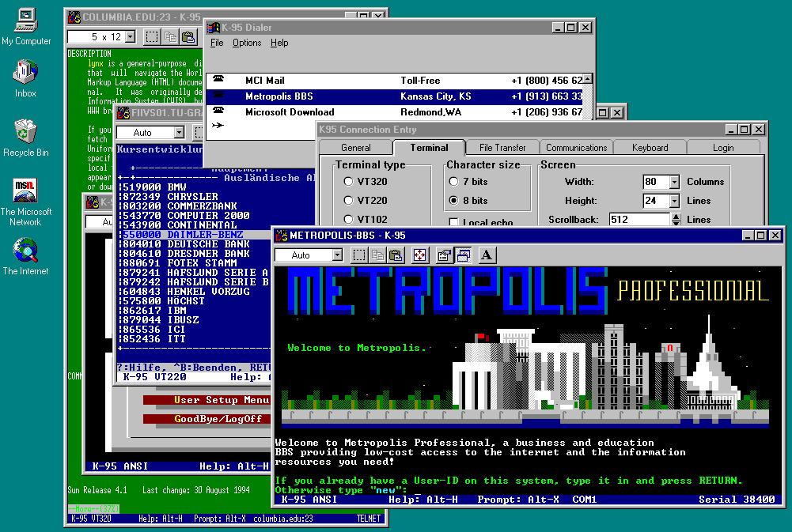
Task: Click the Copy icon in METROPOLIS-BBS toolbar
Action: 377,255
